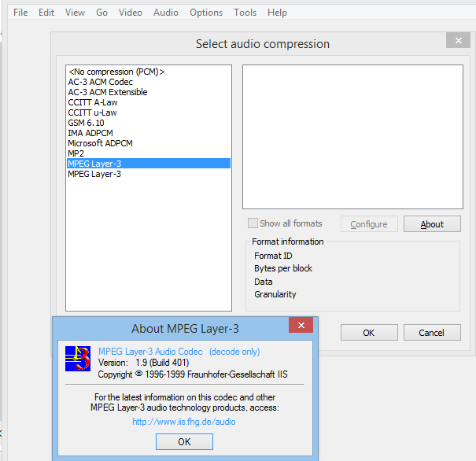This screenshot has width=476, height=461.
Task: Select AC-3 ACM Extensible entry
Action: click(x=149, y=92)
